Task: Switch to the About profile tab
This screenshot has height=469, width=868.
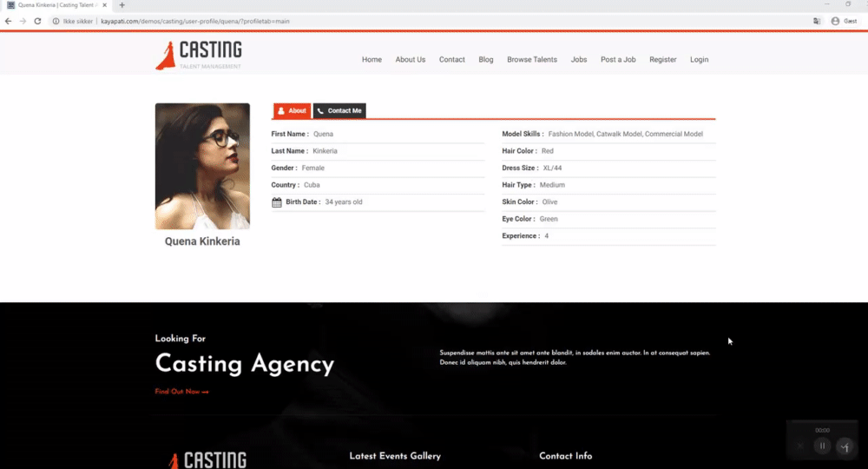Action: (x=292, y=111)
